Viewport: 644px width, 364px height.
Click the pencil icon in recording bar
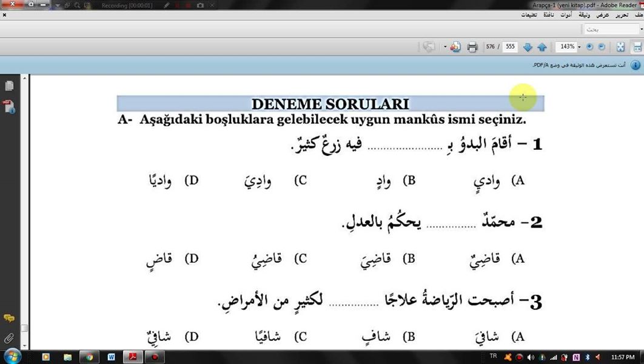pos(166,5)
